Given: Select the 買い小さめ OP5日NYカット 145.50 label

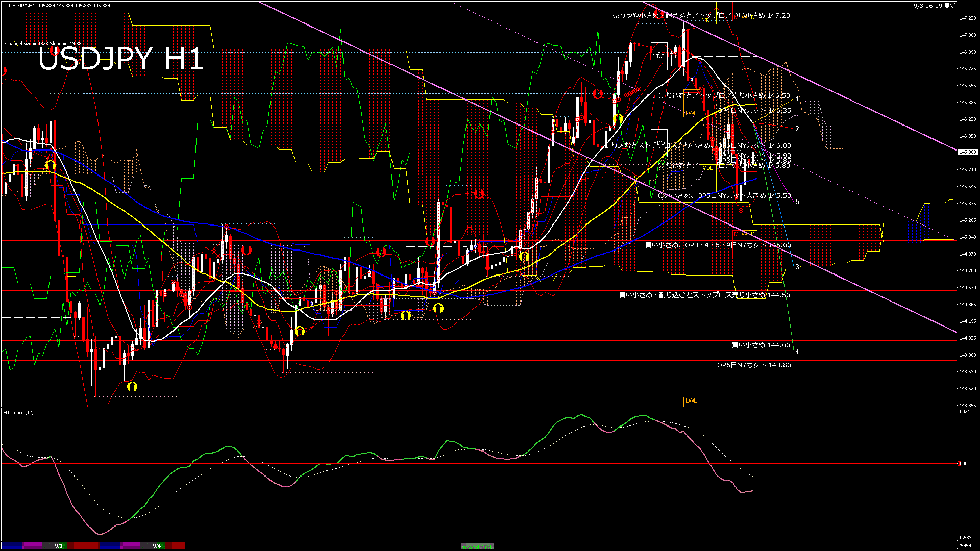Looking at the screenshot, I should 724,196.
